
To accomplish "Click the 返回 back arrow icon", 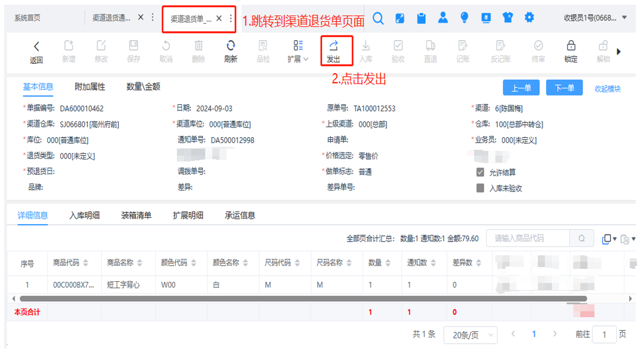I will point(37,46).
